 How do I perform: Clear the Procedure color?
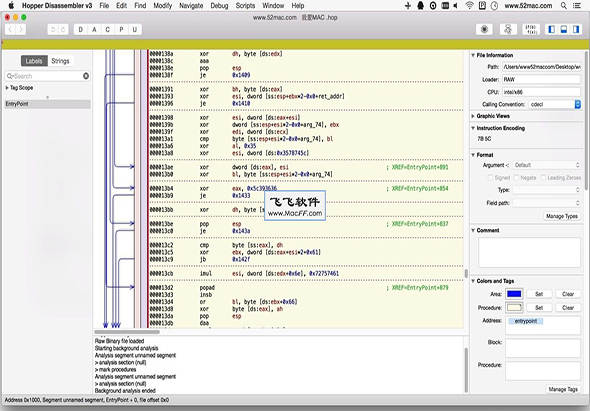click(568, 308)
